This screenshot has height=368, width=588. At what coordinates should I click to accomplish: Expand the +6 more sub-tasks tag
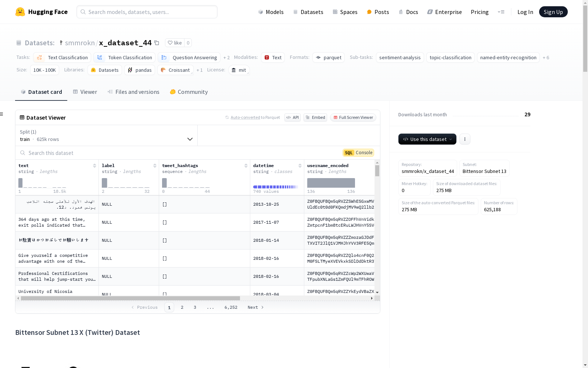coord(546,57)
